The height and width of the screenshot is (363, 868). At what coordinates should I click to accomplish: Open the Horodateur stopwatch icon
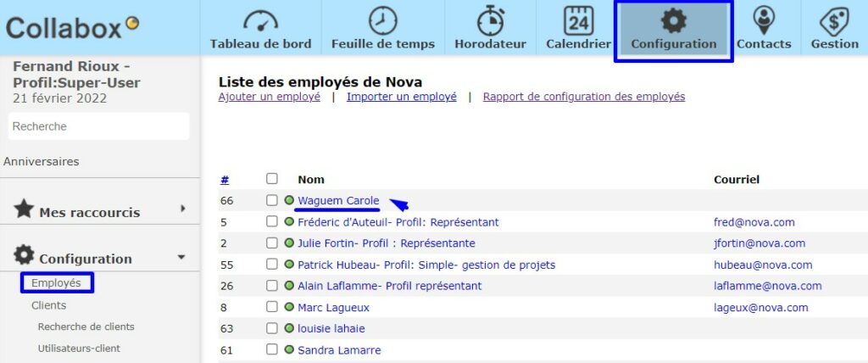490,20
